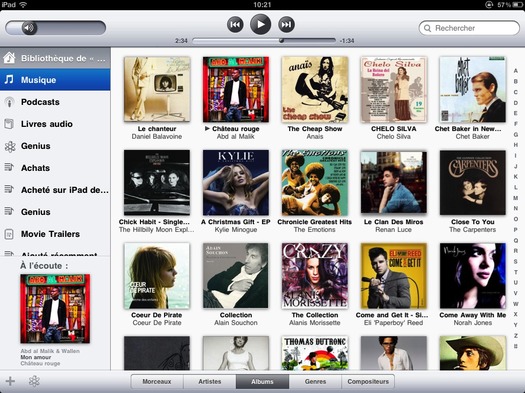Click Eli 'Paperboy' Reed artist name
This screenshot has width=525, height=393.
coord(394,323)
